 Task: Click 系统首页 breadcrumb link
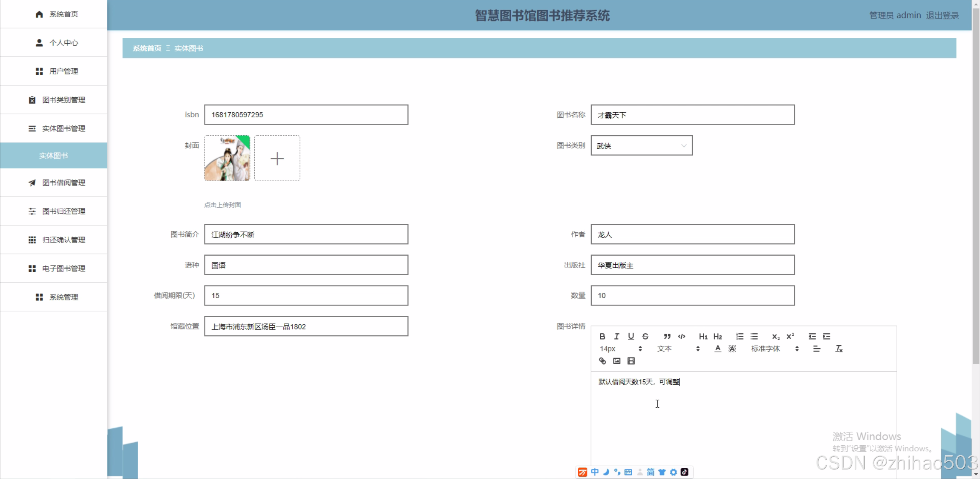(147, 48)
